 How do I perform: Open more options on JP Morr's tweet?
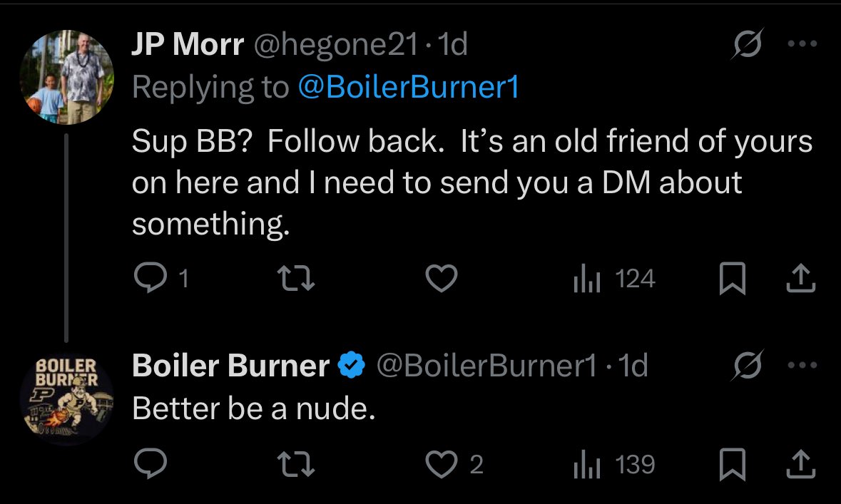click(802, 44)
